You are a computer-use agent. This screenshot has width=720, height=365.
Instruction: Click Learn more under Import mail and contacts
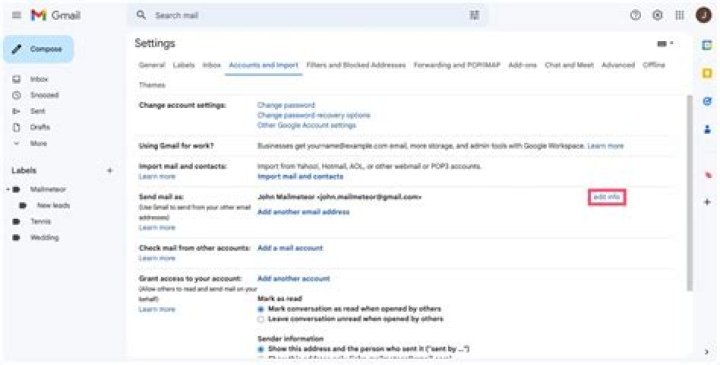(157, 176)
